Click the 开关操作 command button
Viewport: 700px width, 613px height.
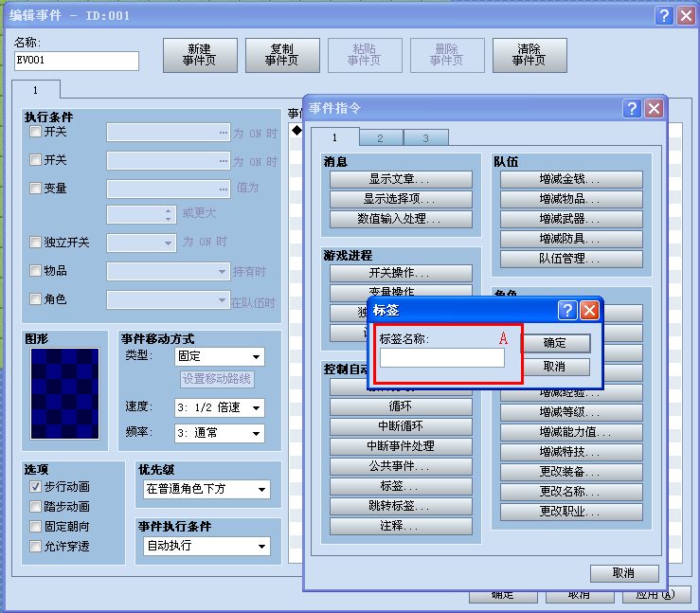click(x=401, y=273)
